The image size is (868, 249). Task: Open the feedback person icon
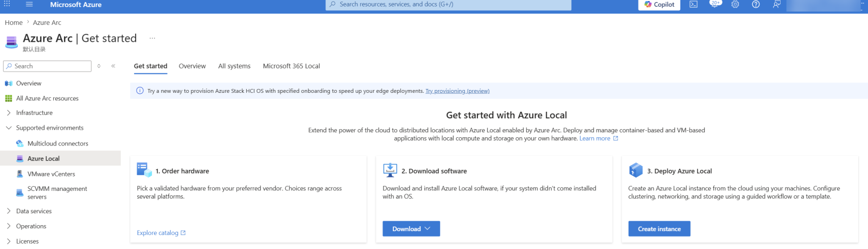(776, 4)
